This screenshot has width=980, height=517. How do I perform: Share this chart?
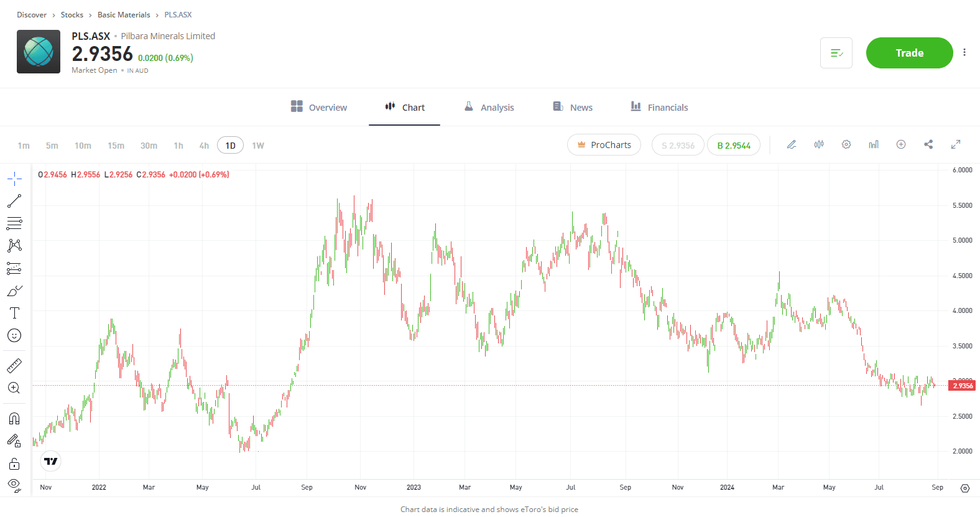(928, 144)
